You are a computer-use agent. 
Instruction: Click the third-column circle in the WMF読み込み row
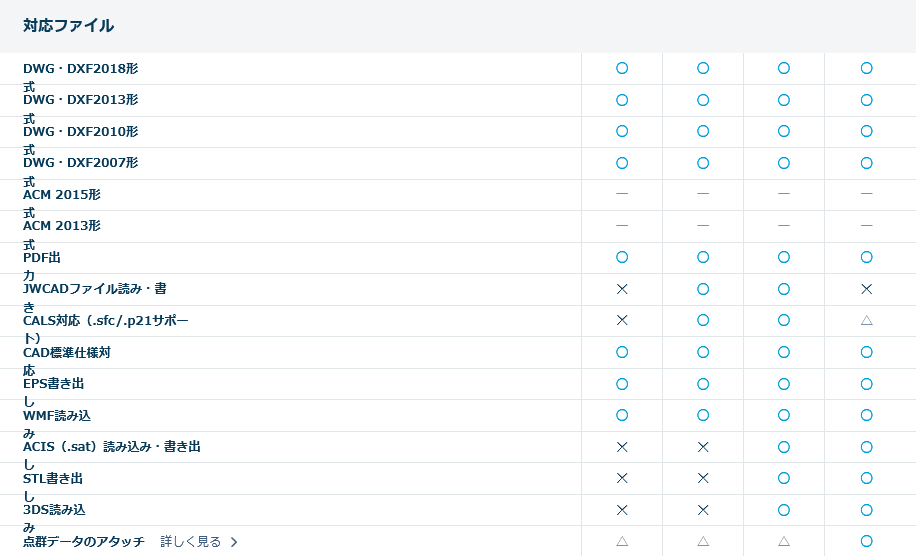point(784,415)
